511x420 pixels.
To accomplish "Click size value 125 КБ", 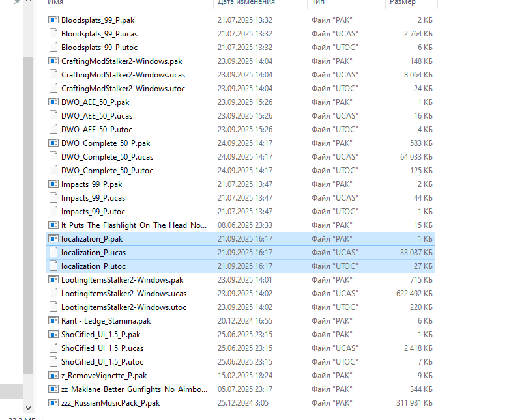I will (x=421, y=171).
